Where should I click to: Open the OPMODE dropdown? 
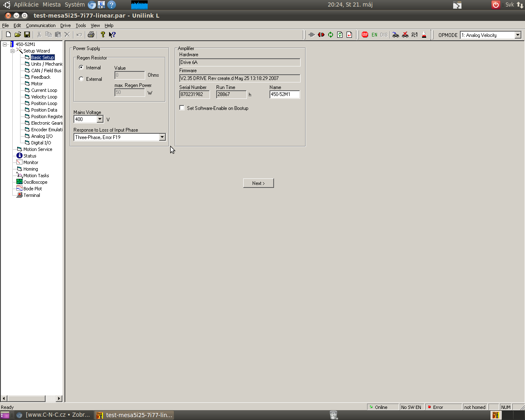tap(518, 35)
